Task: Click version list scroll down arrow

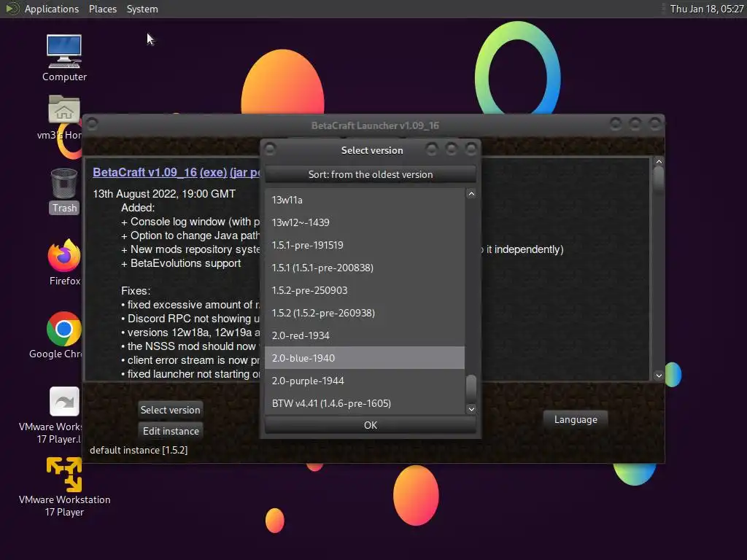Action: tap(471, 409)
